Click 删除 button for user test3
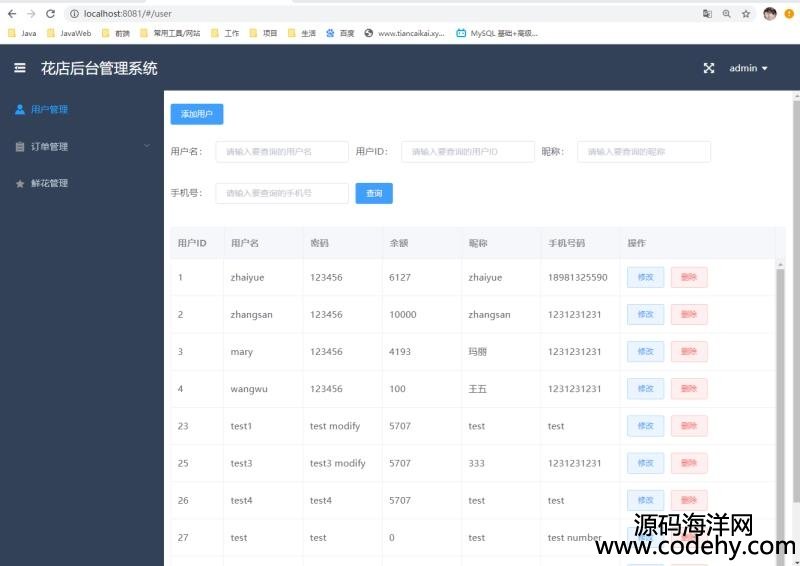Viewport: 800px width, 566px height. click(689, 463)
